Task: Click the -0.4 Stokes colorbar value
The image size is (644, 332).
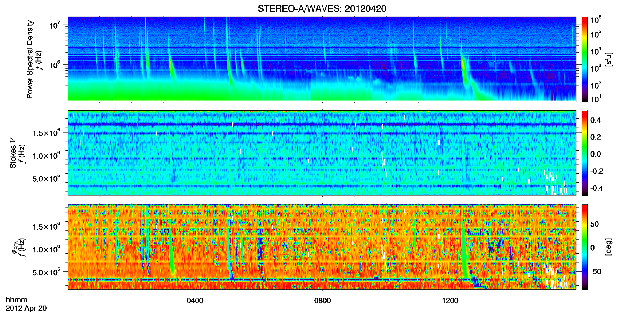Action: (x=597, y=188)
